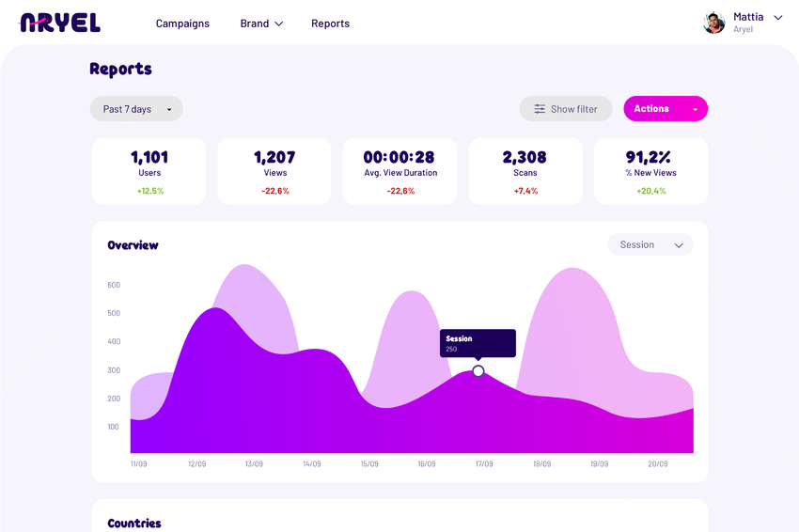Screen dimensions: 799x532
Task: Click the Session 250 tooltip
Action: (x=478, y=343)
